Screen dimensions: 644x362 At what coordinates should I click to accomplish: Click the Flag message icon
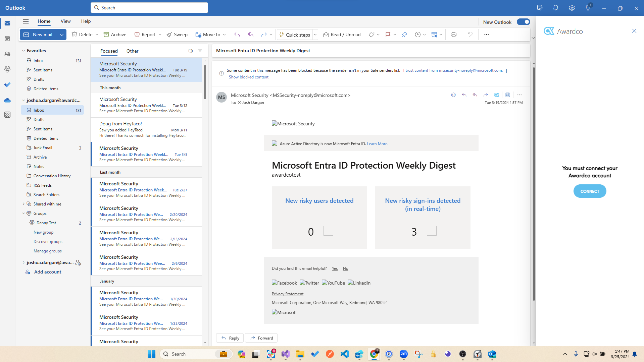click(388, 35)
